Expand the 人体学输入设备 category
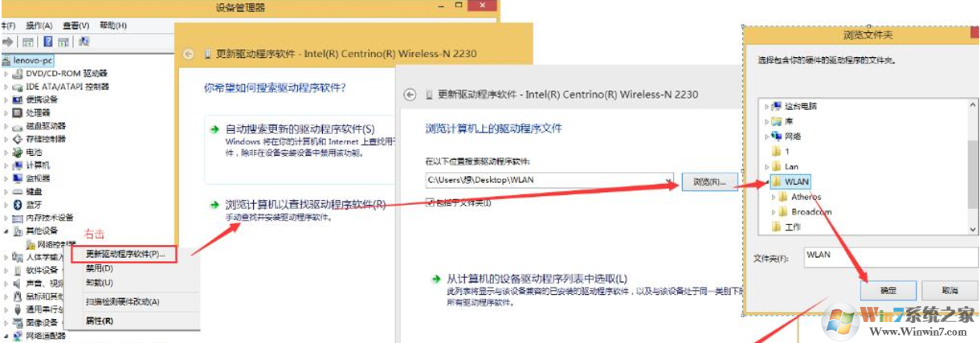 click(6, 257)
